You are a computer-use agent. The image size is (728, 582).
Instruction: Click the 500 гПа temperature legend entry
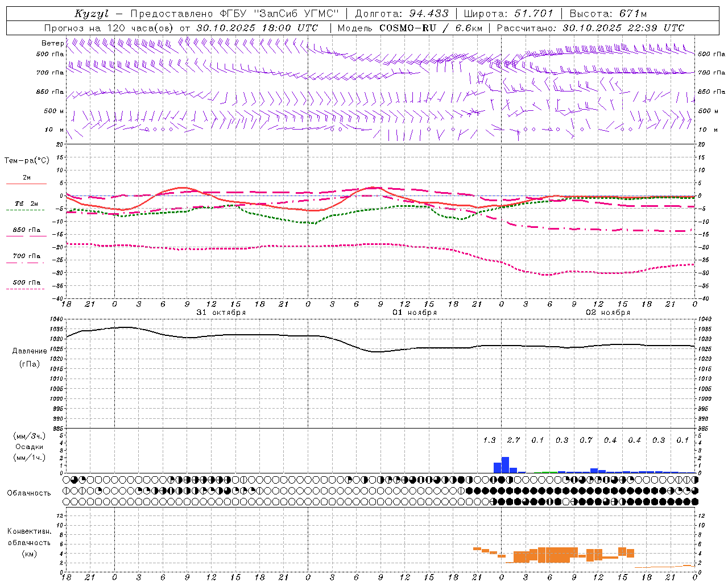point(27,282)
